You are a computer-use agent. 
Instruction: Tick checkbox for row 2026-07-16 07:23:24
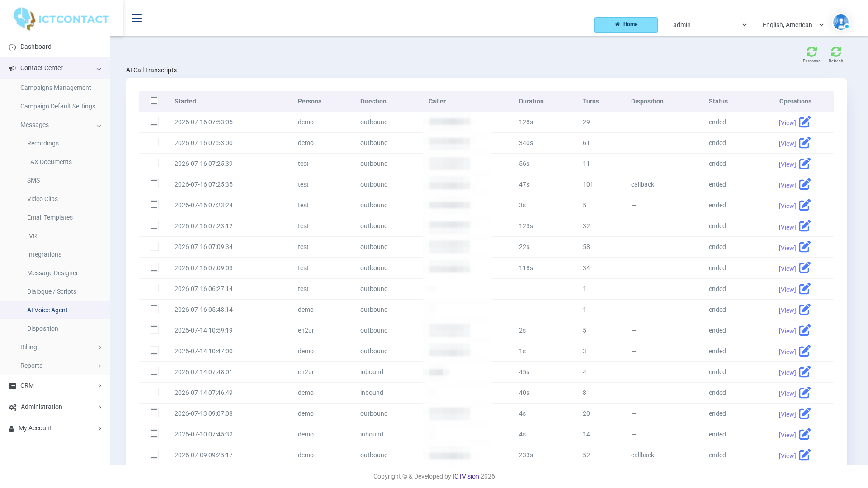click(x=154, y=205)
